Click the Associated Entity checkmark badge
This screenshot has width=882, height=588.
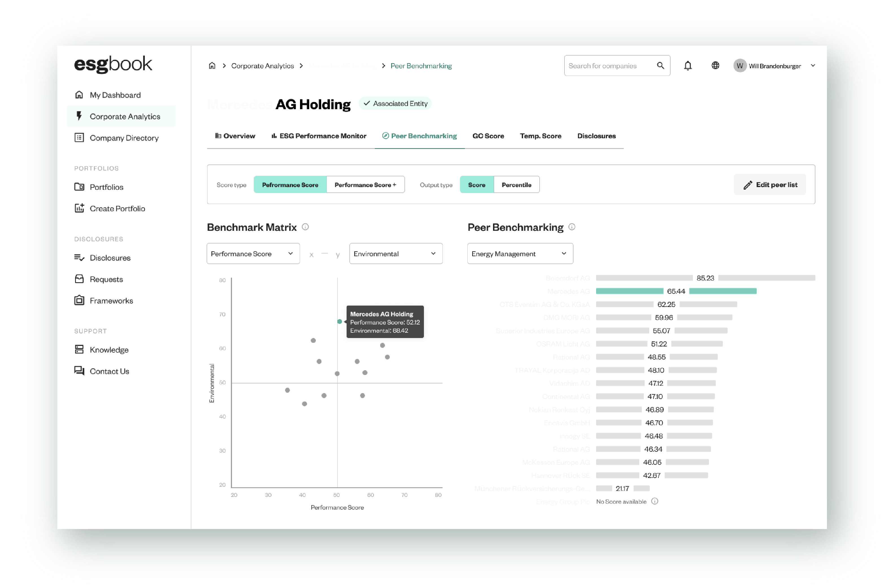click(x=395, y=104)
